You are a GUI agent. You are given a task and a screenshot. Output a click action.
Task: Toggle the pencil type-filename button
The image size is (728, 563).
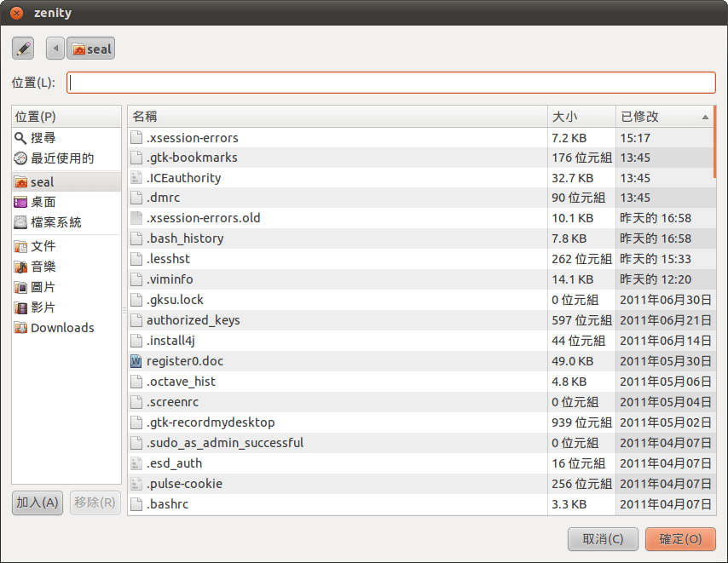tap(23, 49)
